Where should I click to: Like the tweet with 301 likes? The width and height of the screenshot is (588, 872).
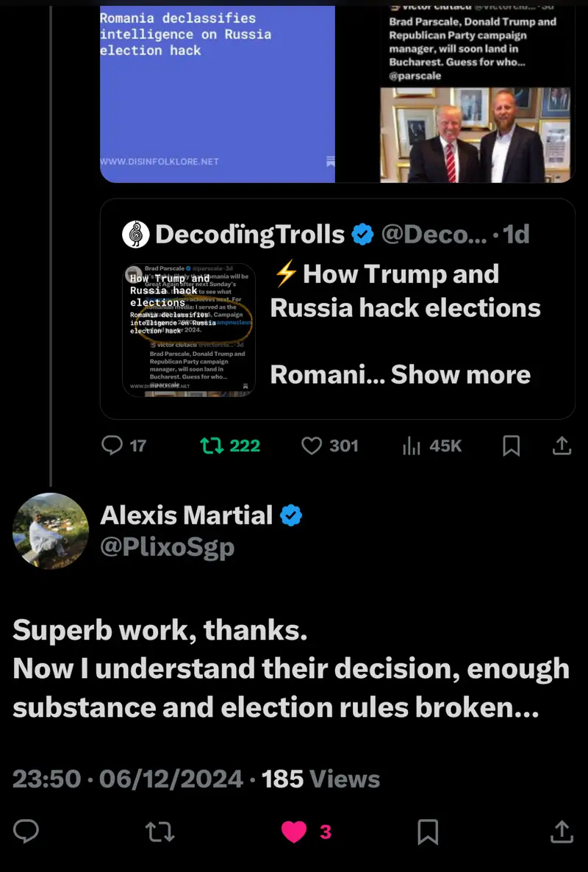click(312, 446)
